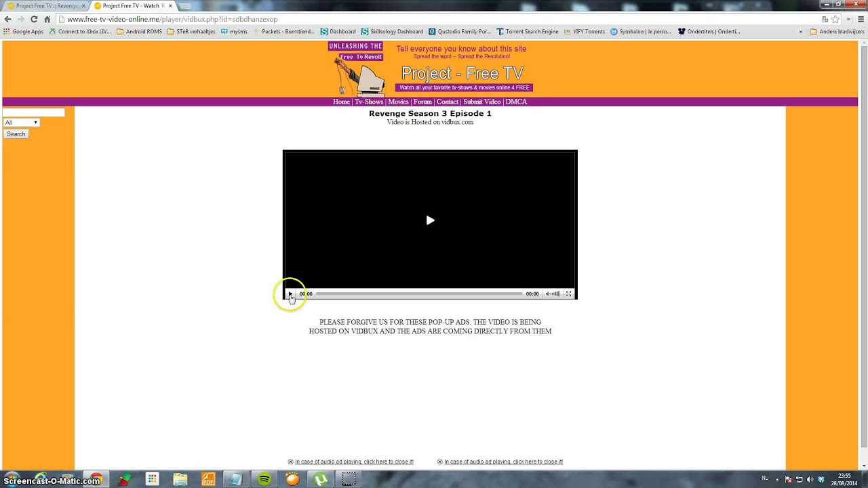This screenshot has width=868, height=488.
Task: Open the Tv-Shows menu link
Action: tap(369, 102)
